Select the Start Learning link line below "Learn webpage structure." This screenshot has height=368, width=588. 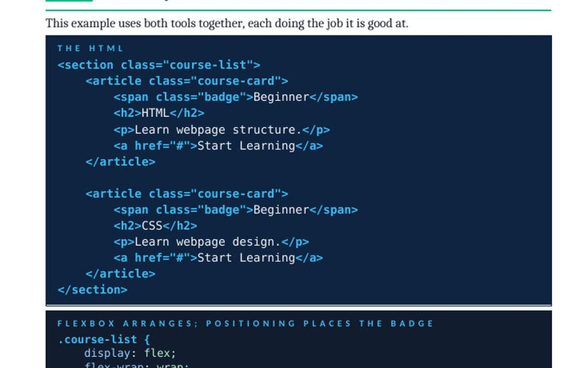pos(218,146)
